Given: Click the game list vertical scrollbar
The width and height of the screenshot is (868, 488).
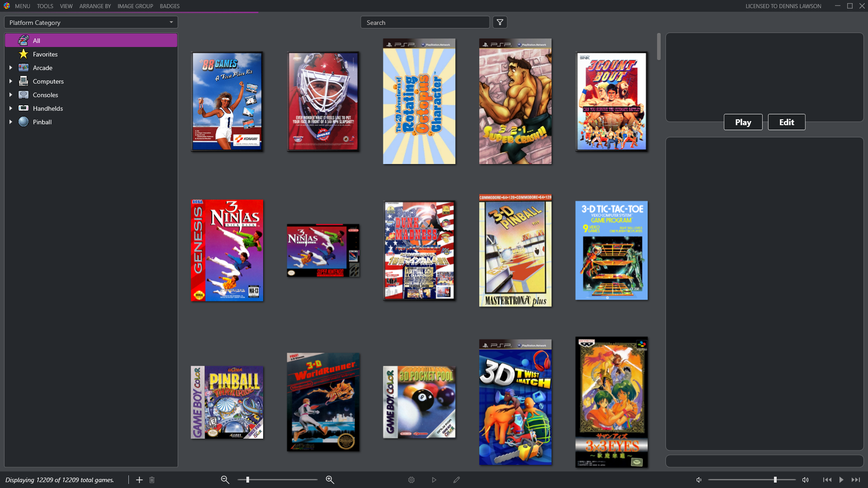Looking at the screenshot, I should [659, 46].
